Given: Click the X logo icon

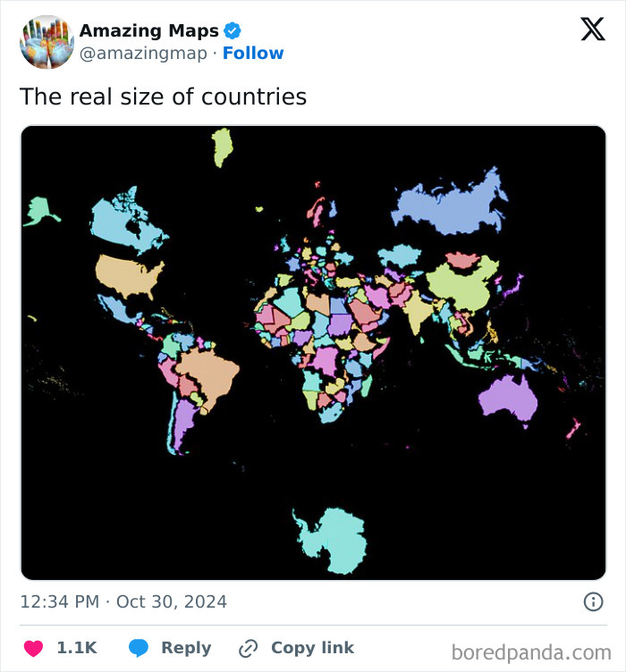Looking at the screenshot, I should point(592,29).
